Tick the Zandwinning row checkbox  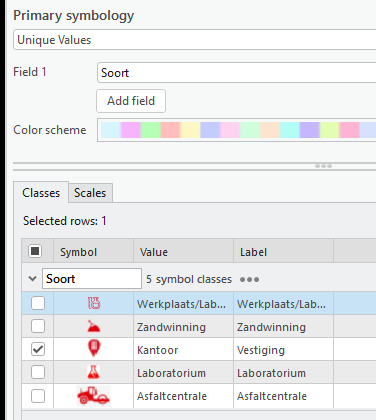tap(38, 326)
